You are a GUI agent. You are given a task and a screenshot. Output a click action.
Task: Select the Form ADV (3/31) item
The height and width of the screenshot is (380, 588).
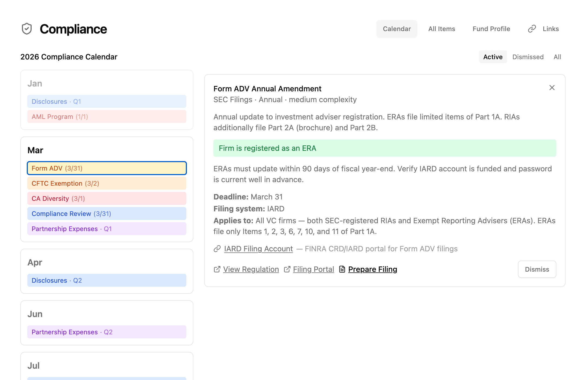[107, 168]
